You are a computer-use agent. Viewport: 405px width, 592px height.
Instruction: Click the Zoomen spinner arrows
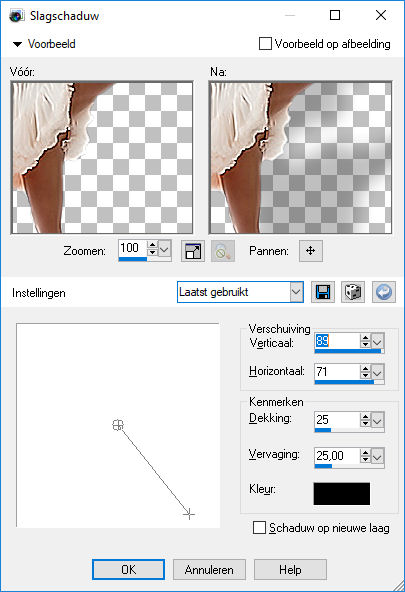[x=152, y=248]
